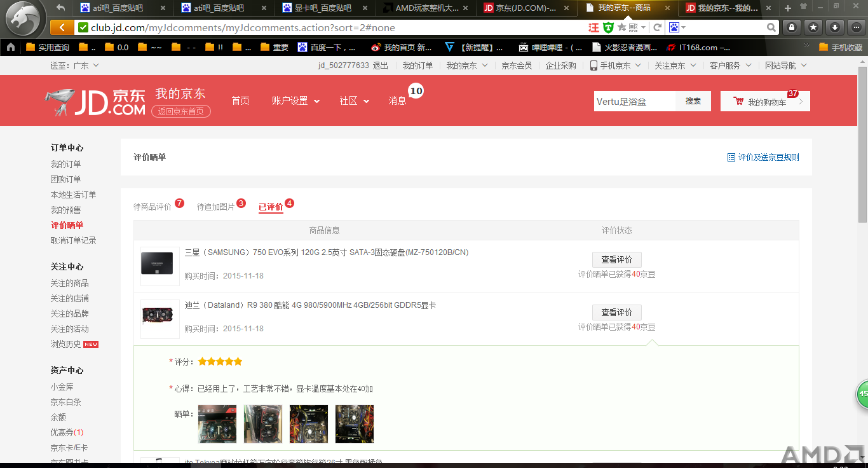Click the 搜索 button

(693, 101)
